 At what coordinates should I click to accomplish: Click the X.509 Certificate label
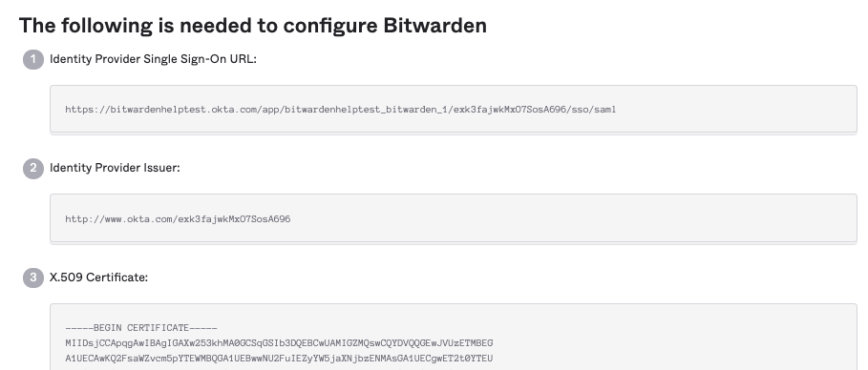point(99,277)
